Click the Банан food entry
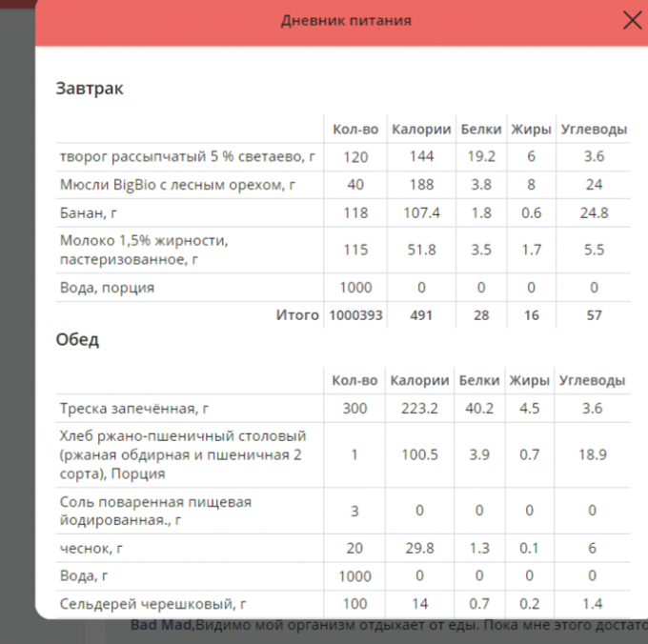648x644 pixels. (81, 212)
